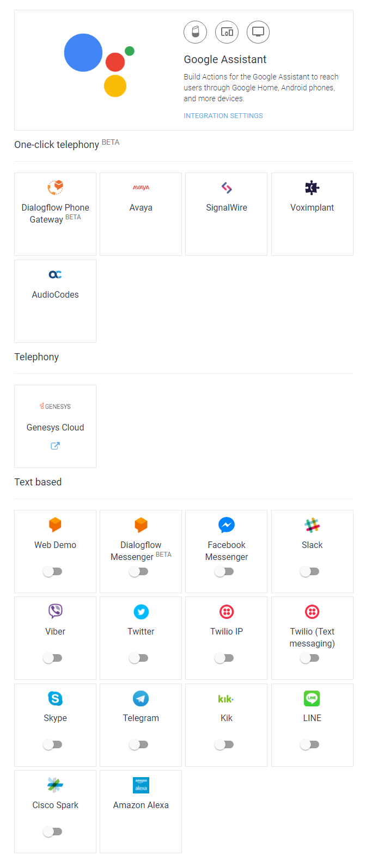Click the smart speaker device icon

point(195,32)
